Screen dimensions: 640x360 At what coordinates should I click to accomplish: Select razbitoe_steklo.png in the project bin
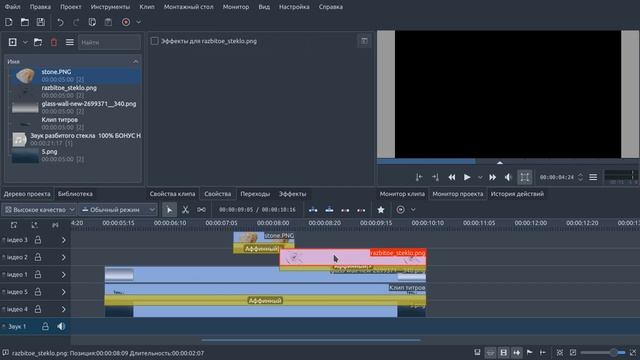[76, 91]
